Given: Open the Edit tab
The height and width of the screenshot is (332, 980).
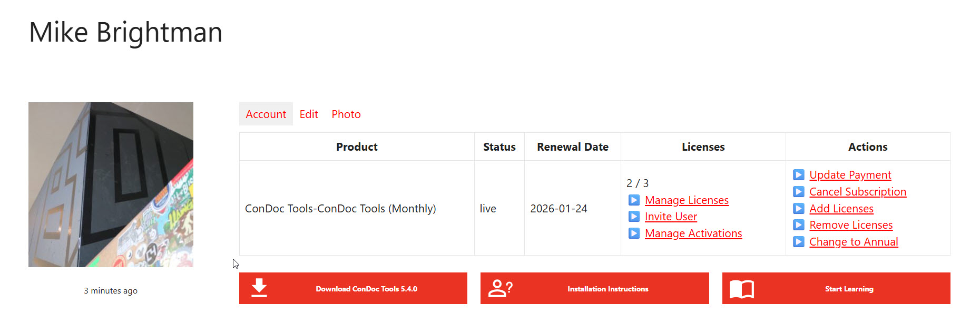Looking at the screenshot, I should point(309,114).
